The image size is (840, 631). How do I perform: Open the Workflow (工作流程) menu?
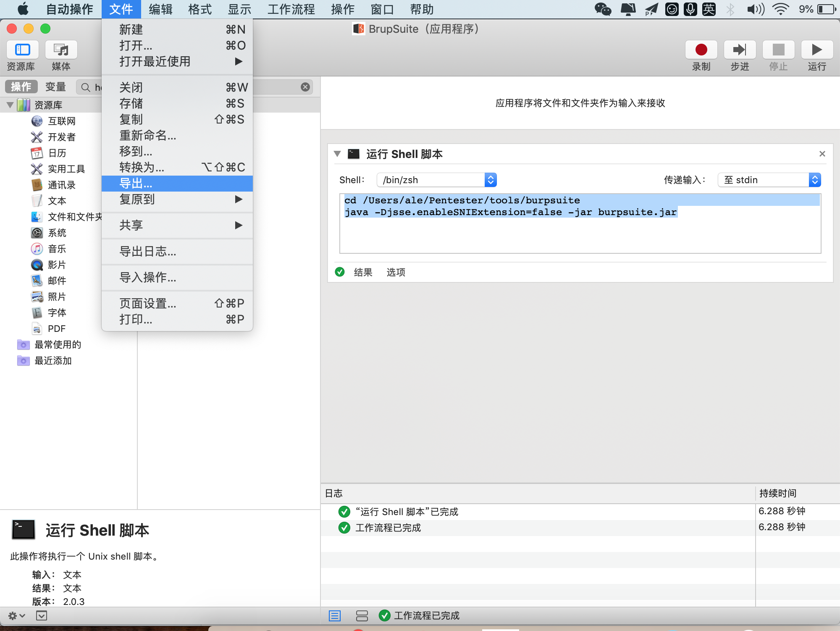click(x=291, y=9)
